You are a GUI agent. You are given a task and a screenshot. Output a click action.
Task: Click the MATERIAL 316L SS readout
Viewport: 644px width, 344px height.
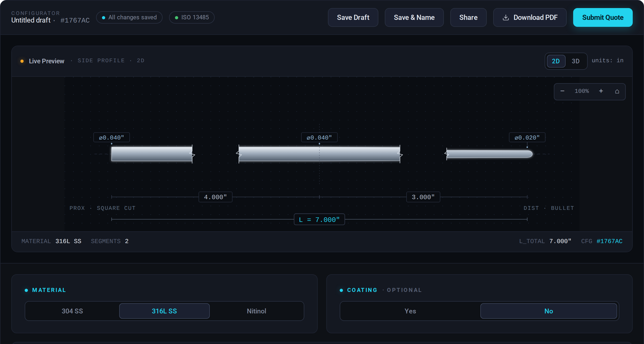(x=51, y=241)
